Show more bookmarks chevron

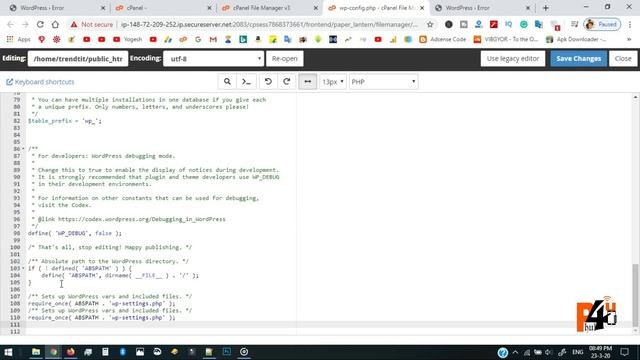(629, 40)
